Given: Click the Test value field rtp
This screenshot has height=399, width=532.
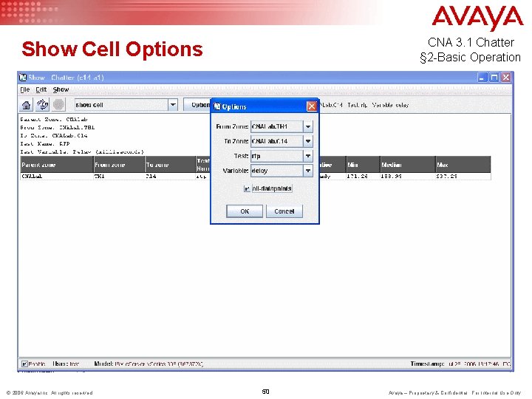Looking at the screenshot, I should pyautogui.click(x=277, y=156).
